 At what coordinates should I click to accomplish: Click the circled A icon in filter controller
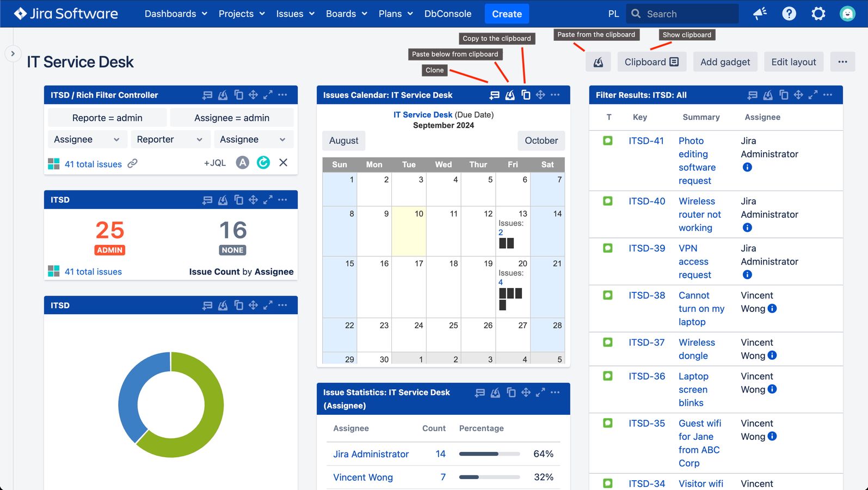click(243, 162)
